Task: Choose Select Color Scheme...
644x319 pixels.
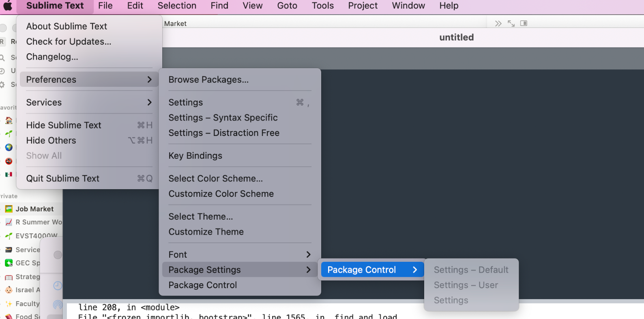Action: point(240,179)
